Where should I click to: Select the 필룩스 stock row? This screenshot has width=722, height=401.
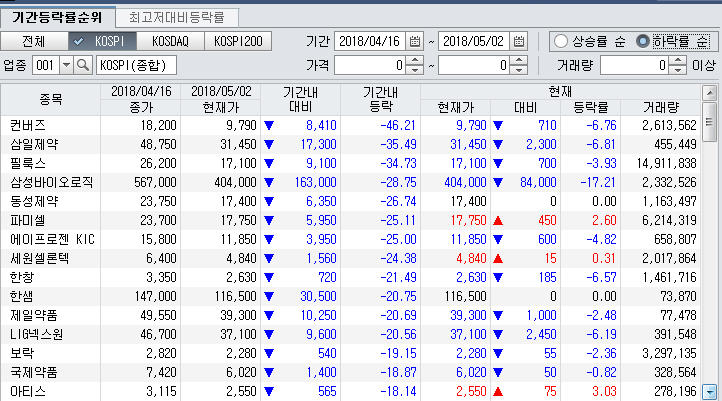(350, 163)
